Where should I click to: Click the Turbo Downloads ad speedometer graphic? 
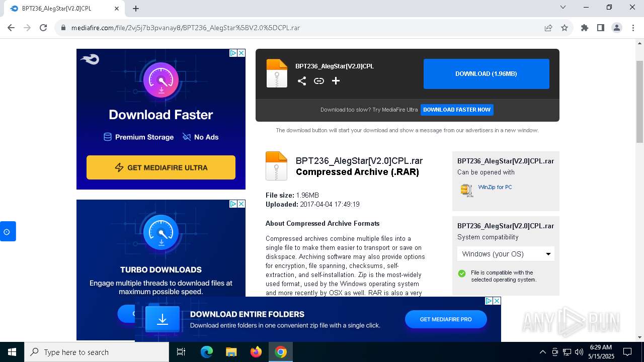point(162,233)
